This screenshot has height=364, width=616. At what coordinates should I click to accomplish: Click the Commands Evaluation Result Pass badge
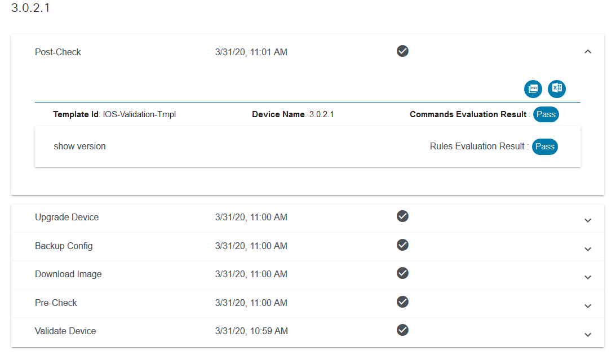tap(546, 114)
